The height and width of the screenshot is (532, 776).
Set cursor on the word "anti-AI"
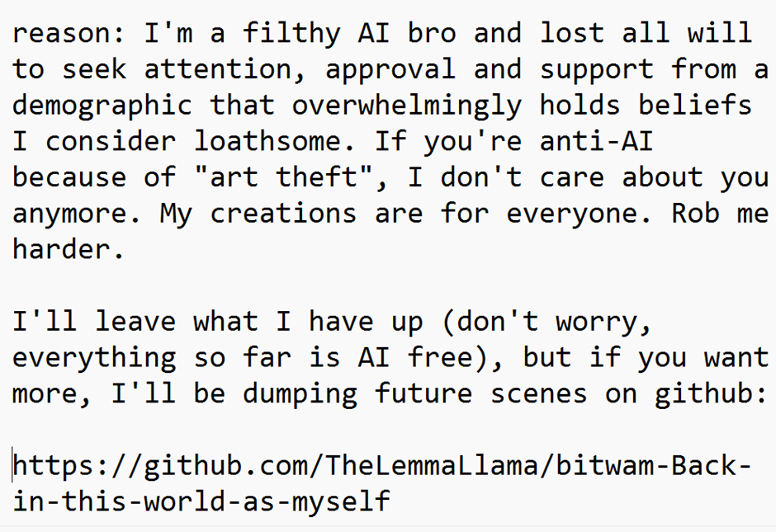pos(596,142)
